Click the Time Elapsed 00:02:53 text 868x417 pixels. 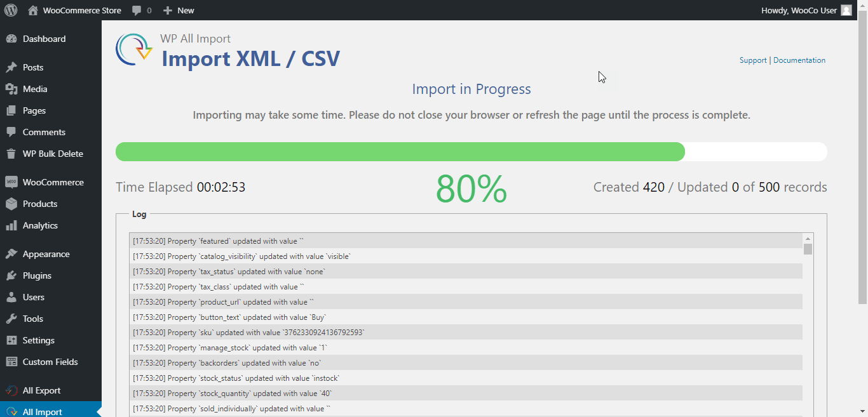tap(180, 187)
